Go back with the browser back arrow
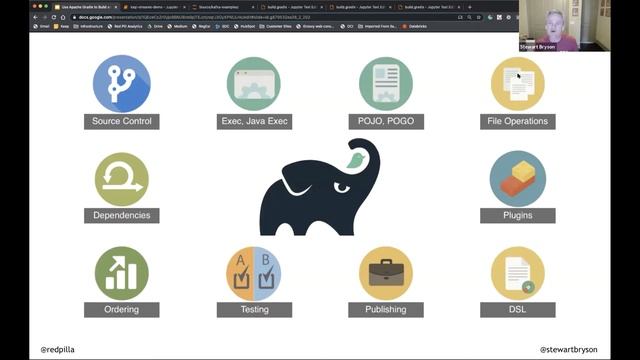Screen dimensions: 640x360 (x=36, y=17)
